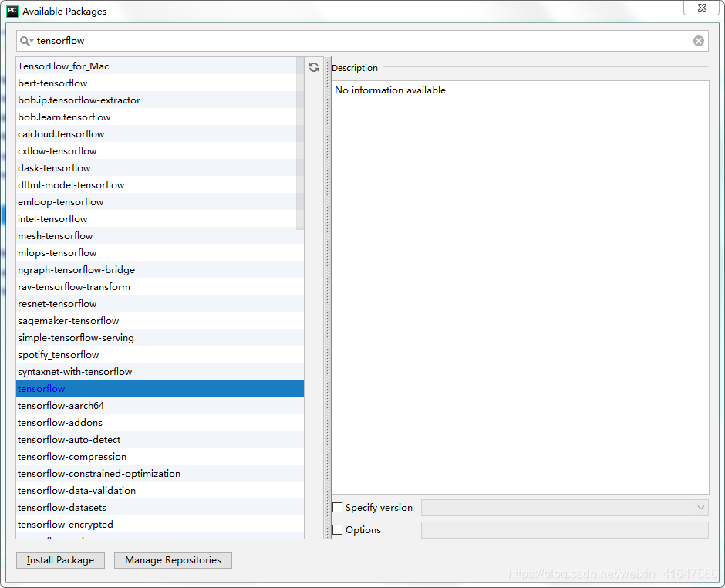Select tensorflow-aarch64 package
The image size is (725, 588).
[x=160, y=405]
